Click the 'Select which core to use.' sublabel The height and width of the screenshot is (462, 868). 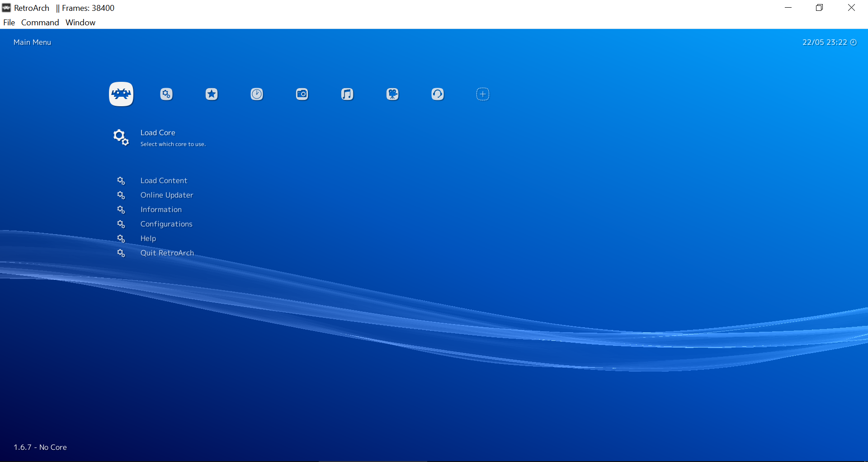[173, 144]
